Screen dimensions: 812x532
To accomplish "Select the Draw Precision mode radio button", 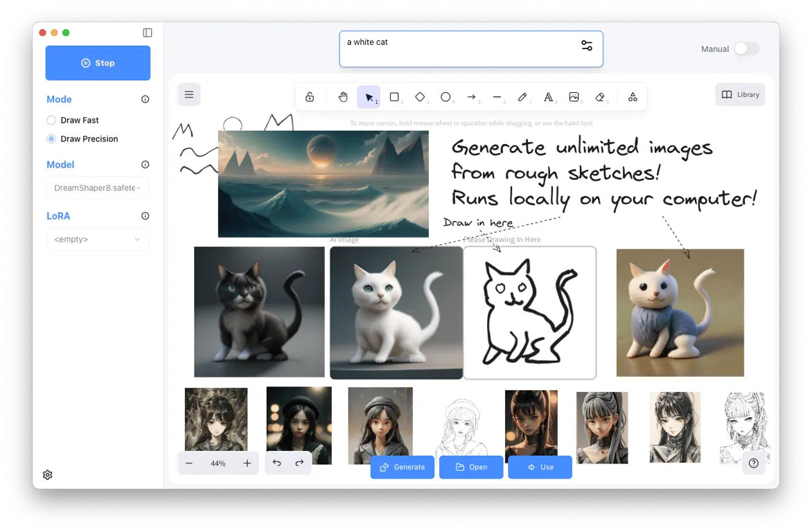I will coord(51,139).
